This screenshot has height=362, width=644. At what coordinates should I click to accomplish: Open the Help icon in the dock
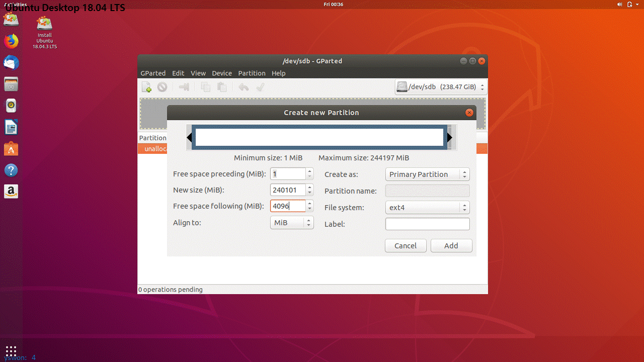pos(11,170)
